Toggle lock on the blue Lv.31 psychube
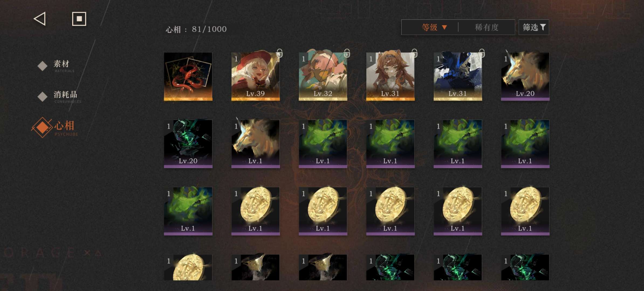The image size is (644, 291). [x=482, y=53]
